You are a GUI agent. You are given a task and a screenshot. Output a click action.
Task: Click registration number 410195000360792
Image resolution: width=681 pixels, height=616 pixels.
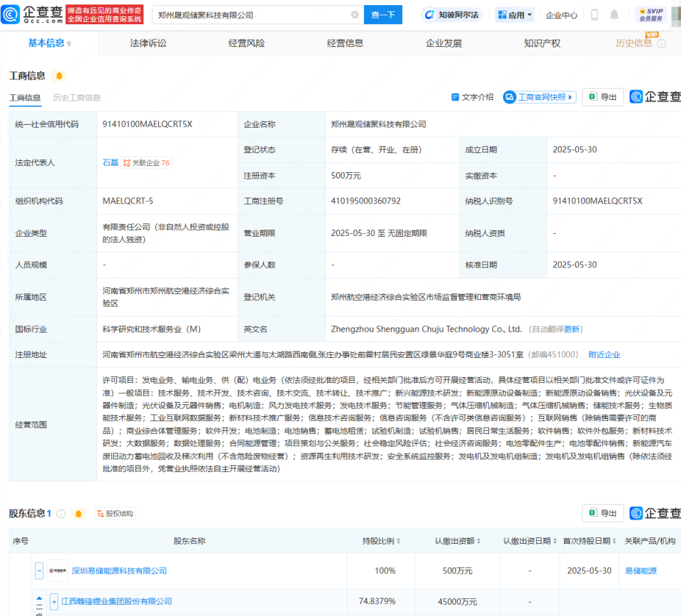tap(366, 201)
